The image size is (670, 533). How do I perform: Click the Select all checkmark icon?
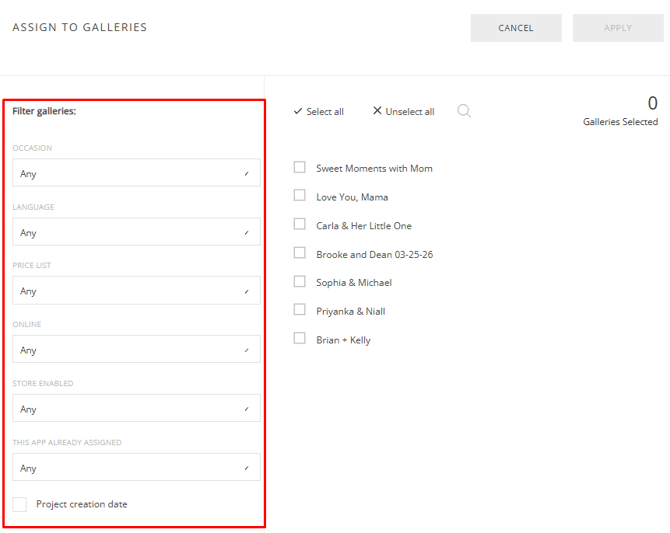point(298,111)
